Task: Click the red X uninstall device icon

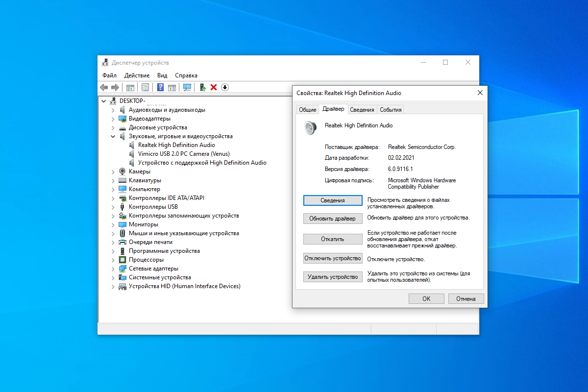Action: tap(214, 87)
